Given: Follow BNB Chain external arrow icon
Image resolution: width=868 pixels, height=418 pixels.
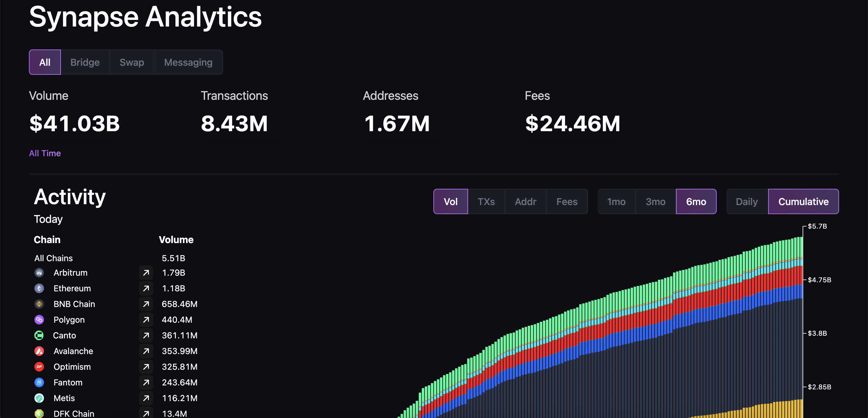Looking at the screenshot, I should coord(146,304).
